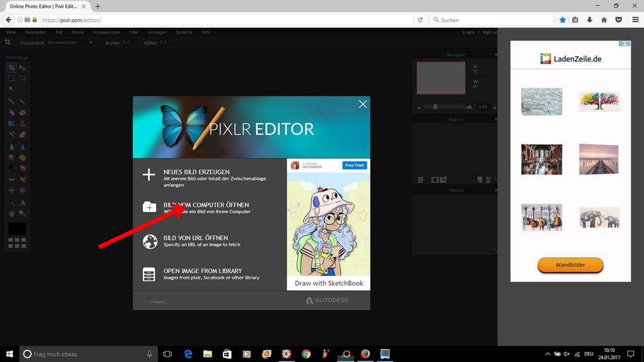Screen dimensions: 644x362
Task: Open Task View on taskbar
Action: tap(167, 354)
